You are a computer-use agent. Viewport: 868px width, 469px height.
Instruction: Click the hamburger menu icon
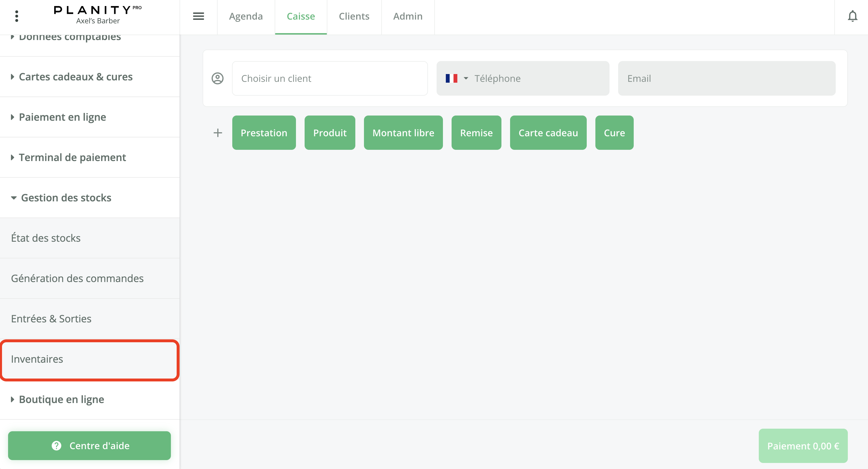[x=199, y=16]
